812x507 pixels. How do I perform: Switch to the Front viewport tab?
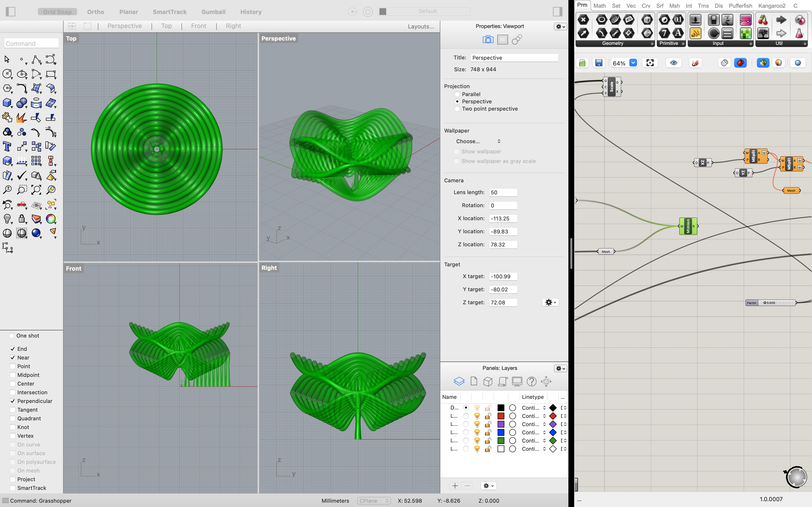point(199,26)
